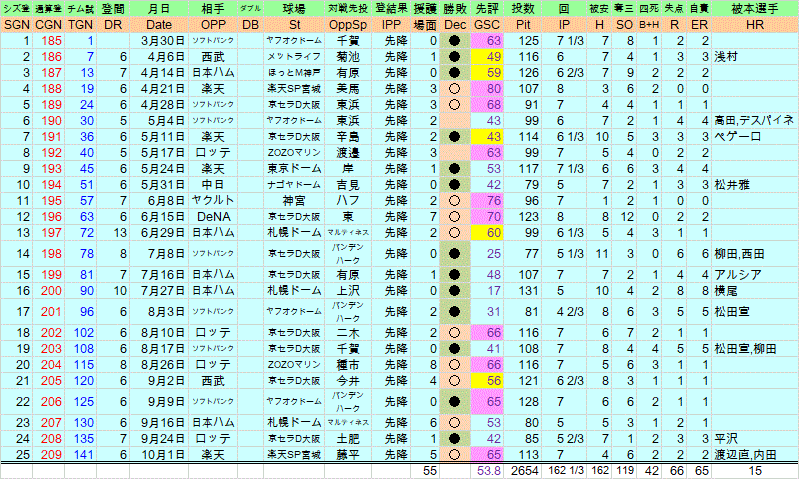Screen dimensions: 799x479
Task: Click the loss mark in 3月30日 row
Action: [455, 41]
